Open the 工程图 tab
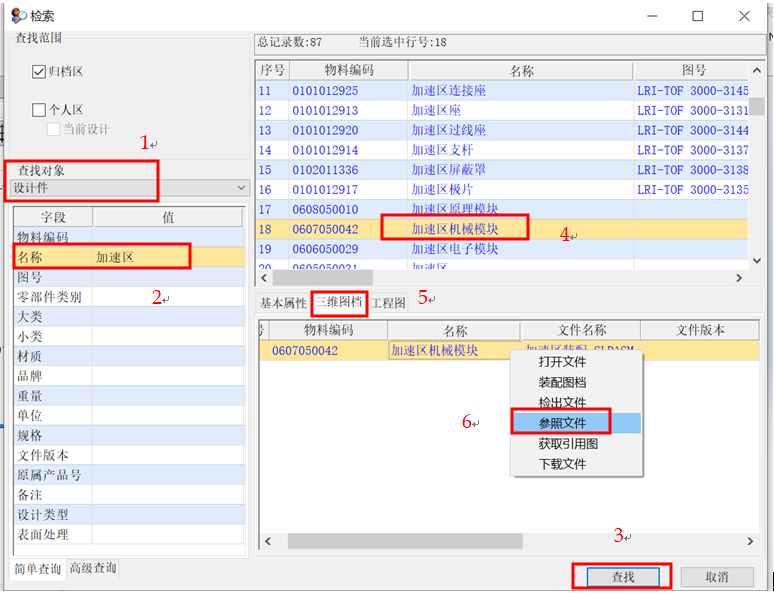 pyautogui.click(x=388, y=303)
